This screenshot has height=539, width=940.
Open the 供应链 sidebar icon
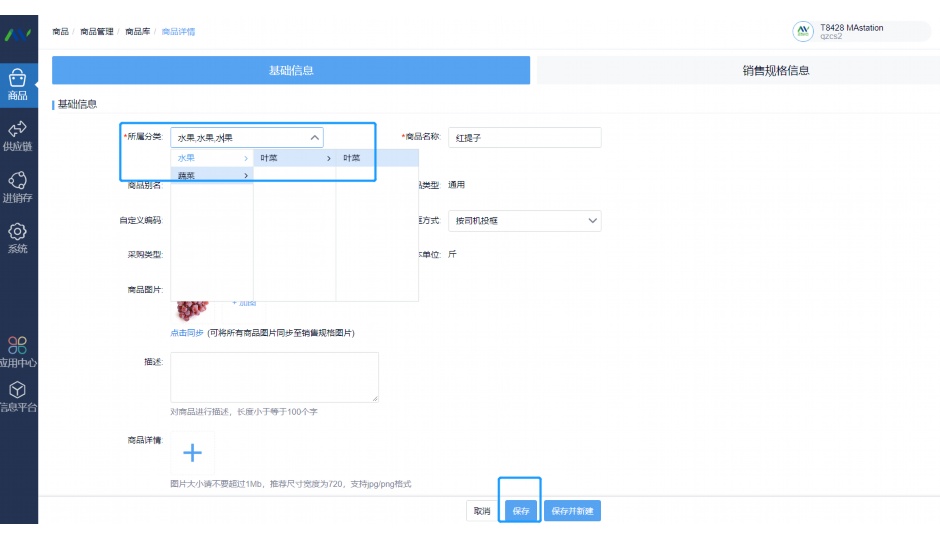(x=18, y=134)
